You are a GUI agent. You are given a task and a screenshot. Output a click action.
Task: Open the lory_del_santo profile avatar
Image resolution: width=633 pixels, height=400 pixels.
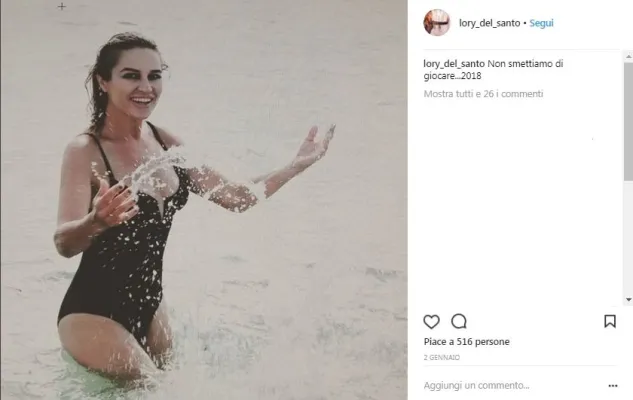pos(436,23)
